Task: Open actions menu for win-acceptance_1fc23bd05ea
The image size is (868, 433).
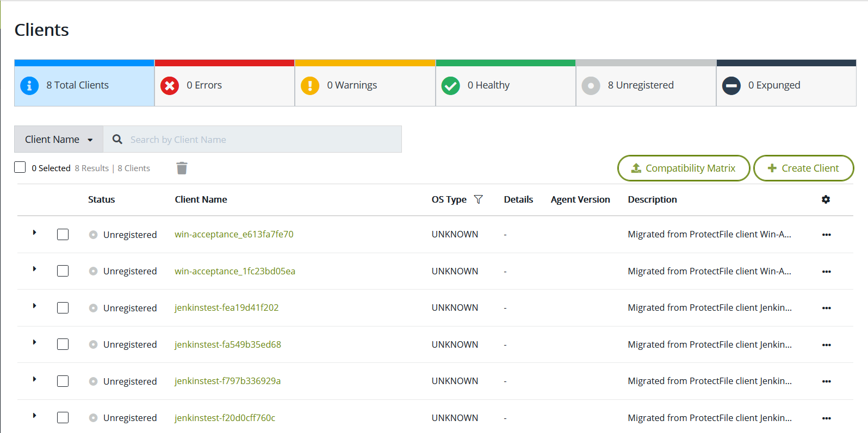Action: 827,272
